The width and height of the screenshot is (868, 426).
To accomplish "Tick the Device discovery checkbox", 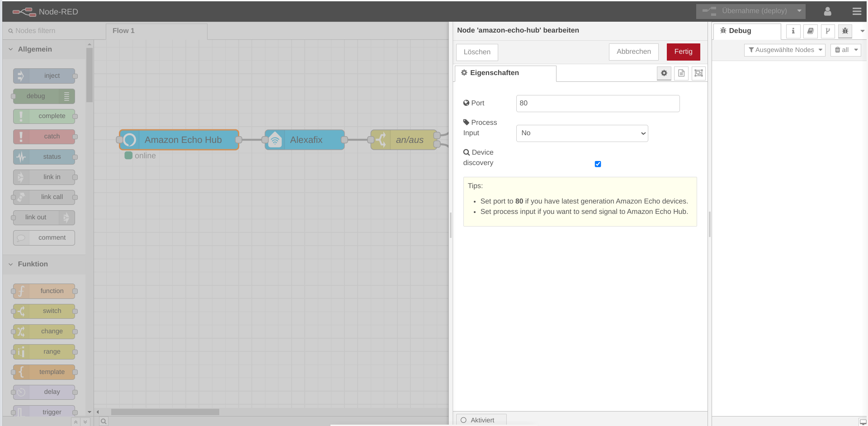I will (598, 164).
